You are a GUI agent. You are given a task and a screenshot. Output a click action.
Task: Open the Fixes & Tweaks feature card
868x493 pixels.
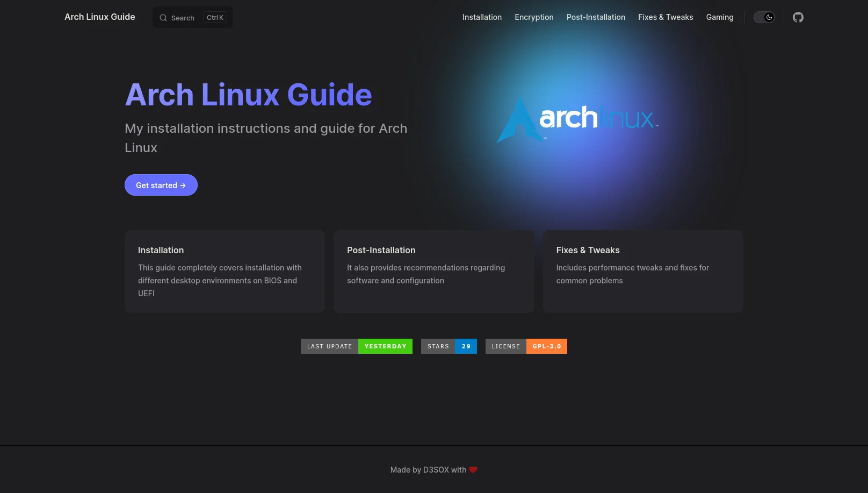click(x=643, y=271)
